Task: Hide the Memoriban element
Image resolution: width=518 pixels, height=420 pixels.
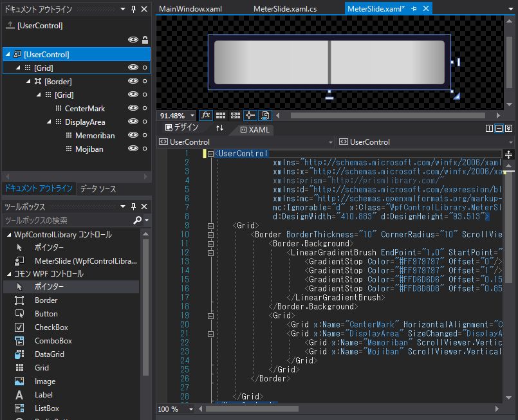Action: (133, 135)
